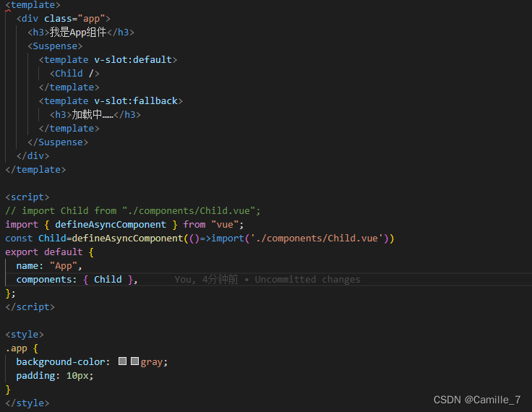Click the final closing /template tag
This screenshot has width=532, height=412.
coord(35,170)
